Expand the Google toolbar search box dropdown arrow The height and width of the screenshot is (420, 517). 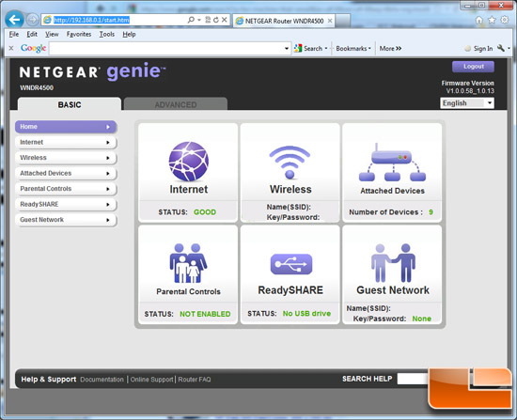287,49
